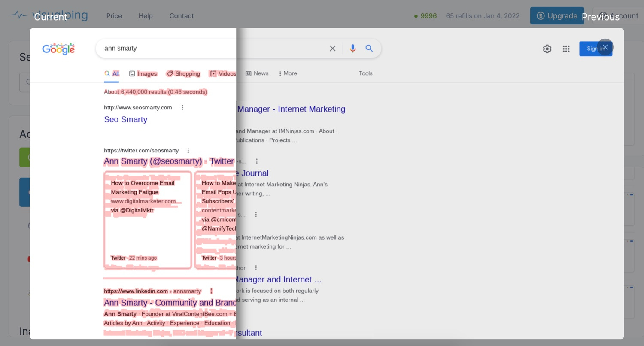644x346 pixels.
Task: Open Ann Smarty LinkedIn Community and Brand link
Action: 170,303
